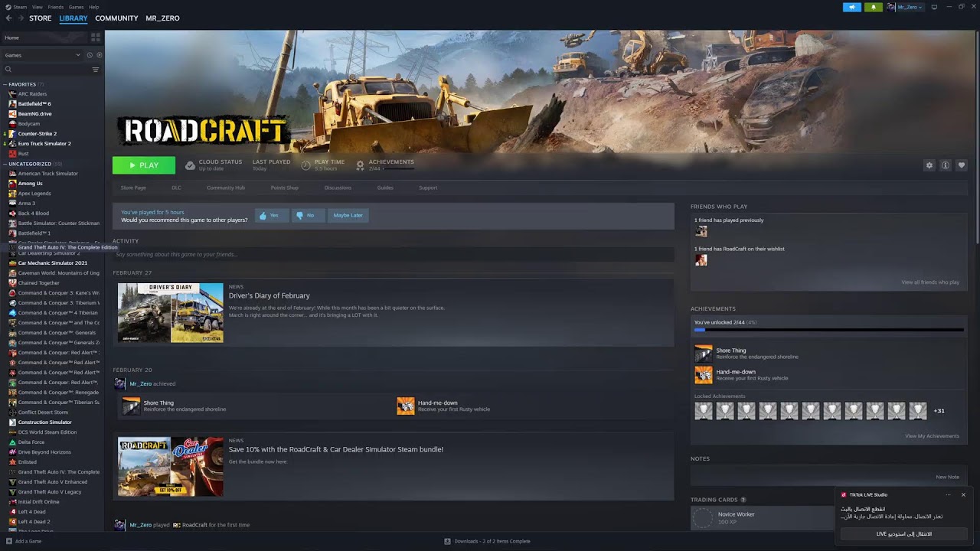Click the achievements progress bar
This screenshot has width=980, height=551.
pyautogui.click(x=829, y=331)
